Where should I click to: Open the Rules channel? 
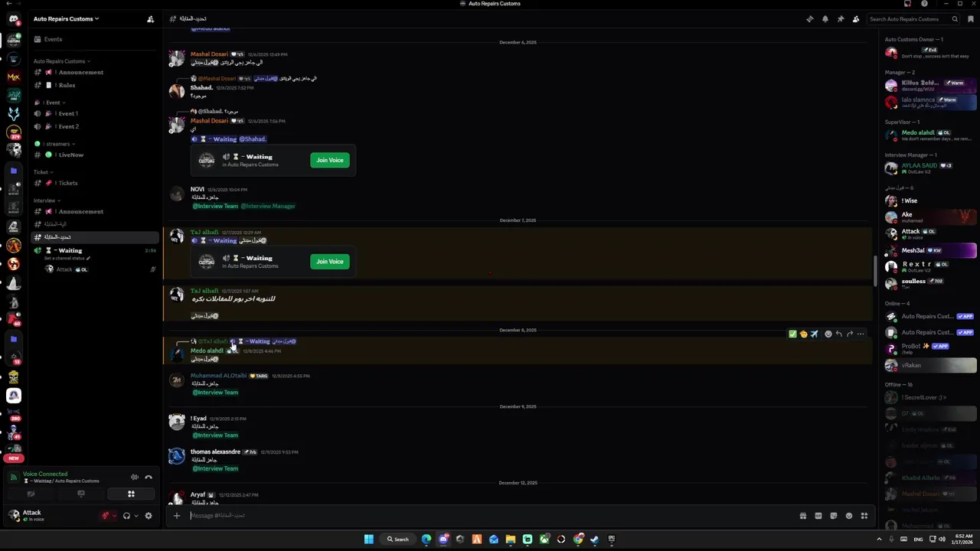(95, 86)
